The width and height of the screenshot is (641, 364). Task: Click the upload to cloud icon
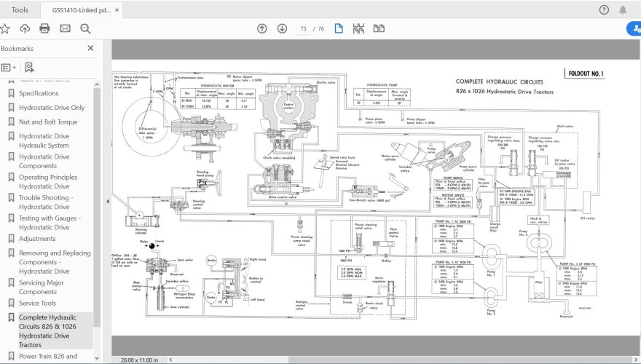click(25, 28)
